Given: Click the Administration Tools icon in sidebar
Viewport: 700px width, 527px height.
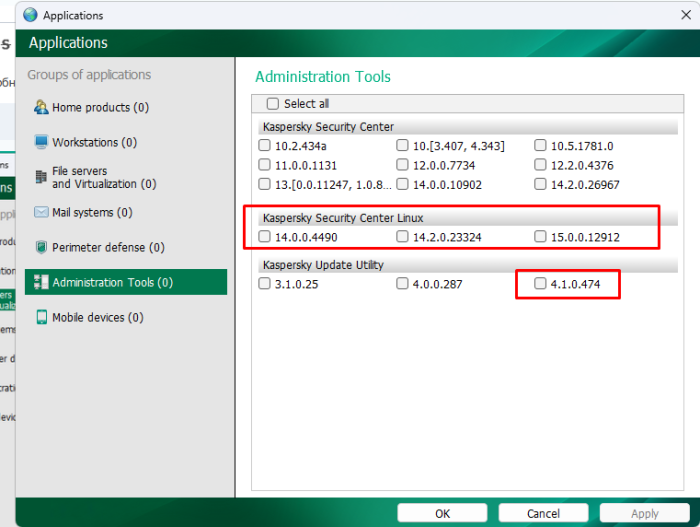Looking at the screenshot, I should pyautogui.click(x=41, y=282).
